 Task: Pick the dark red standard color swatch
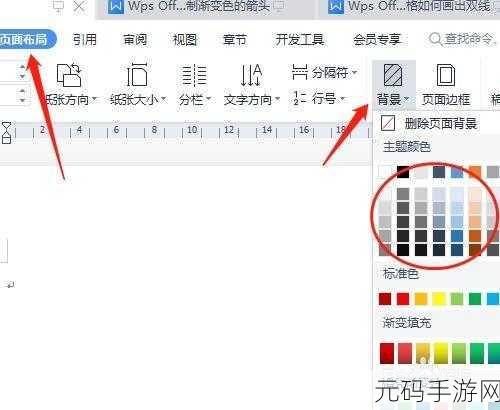(x=385, y=299)
